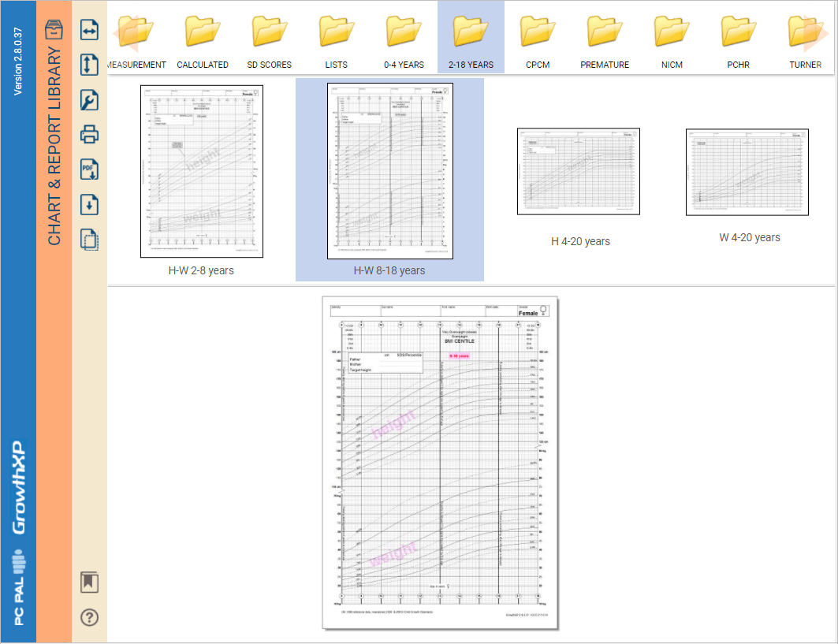Viewport: 838px width, 644px height.
Task: Click the Version 2.8.0.37 text
Action: [18, 61]
